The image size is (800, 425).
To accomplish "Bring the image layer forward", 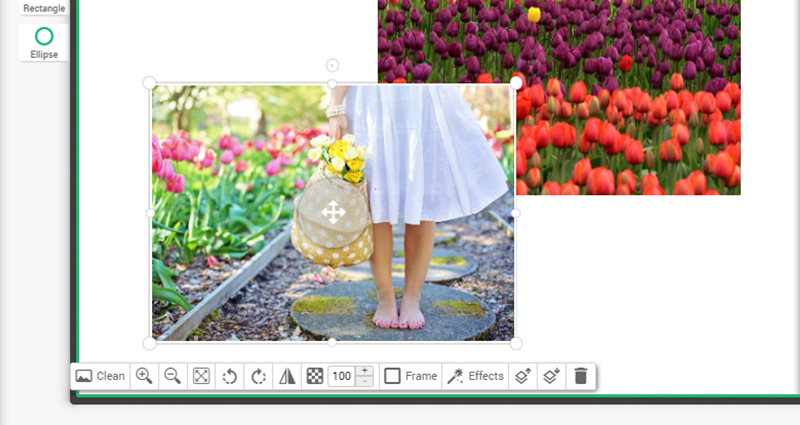I will coord(521,376).
